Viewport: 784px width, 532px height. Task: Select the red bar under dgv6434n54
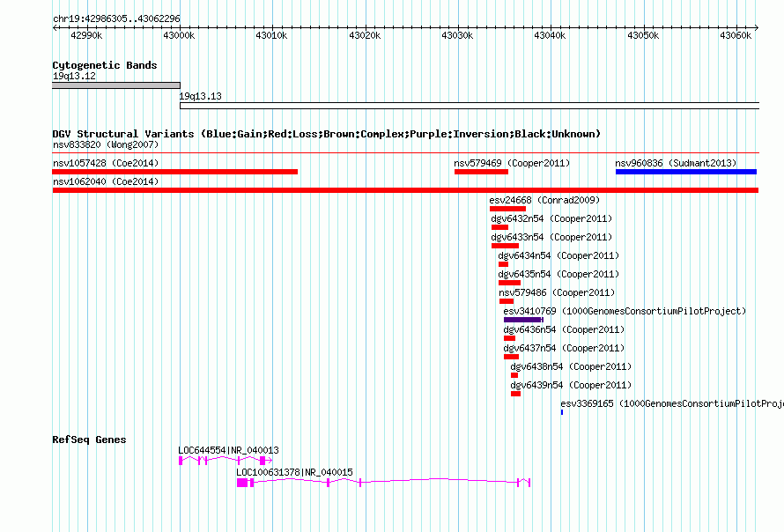504,264
